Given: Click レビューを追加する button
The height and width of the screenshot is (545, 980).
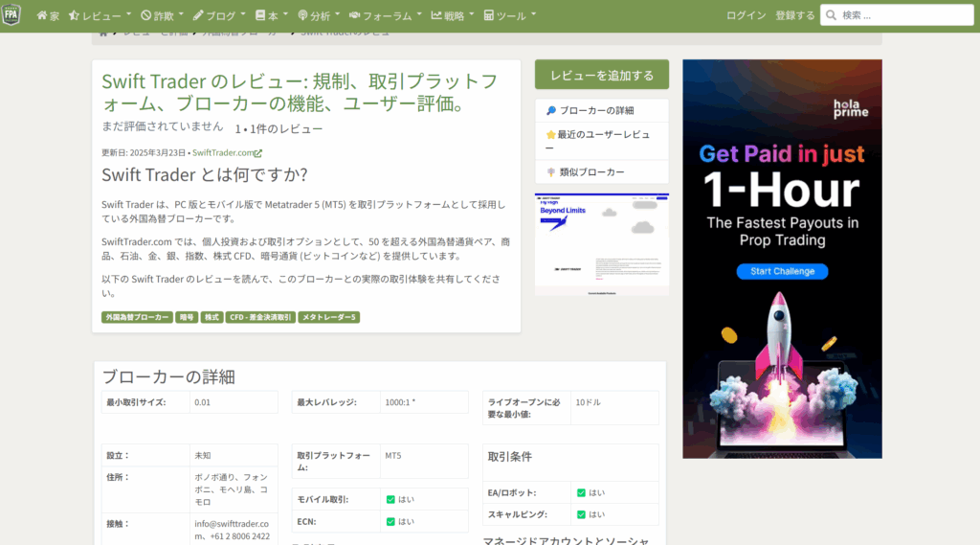Looking at the screenshot, I should point(602,75).
